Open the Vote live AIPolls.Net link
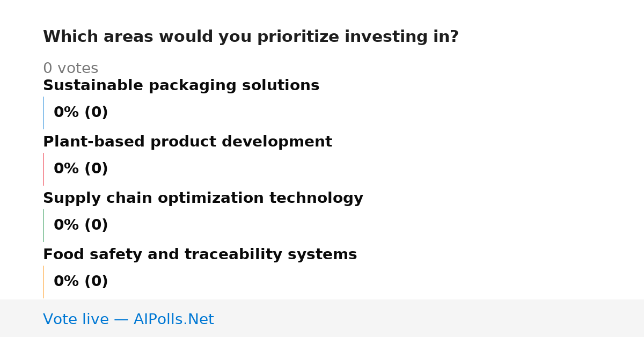 click(128, 320)
